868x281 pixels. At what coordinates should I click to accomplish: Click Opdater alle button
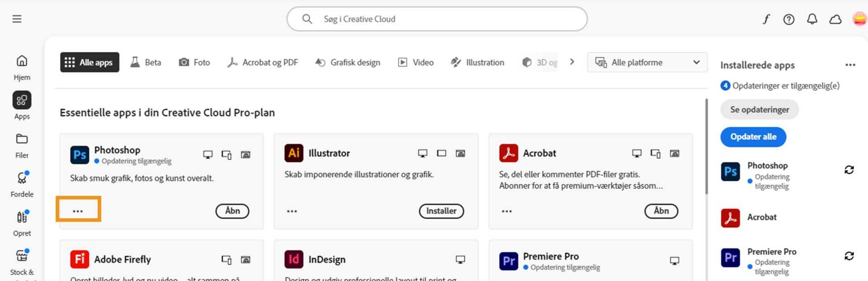[753, 137]
